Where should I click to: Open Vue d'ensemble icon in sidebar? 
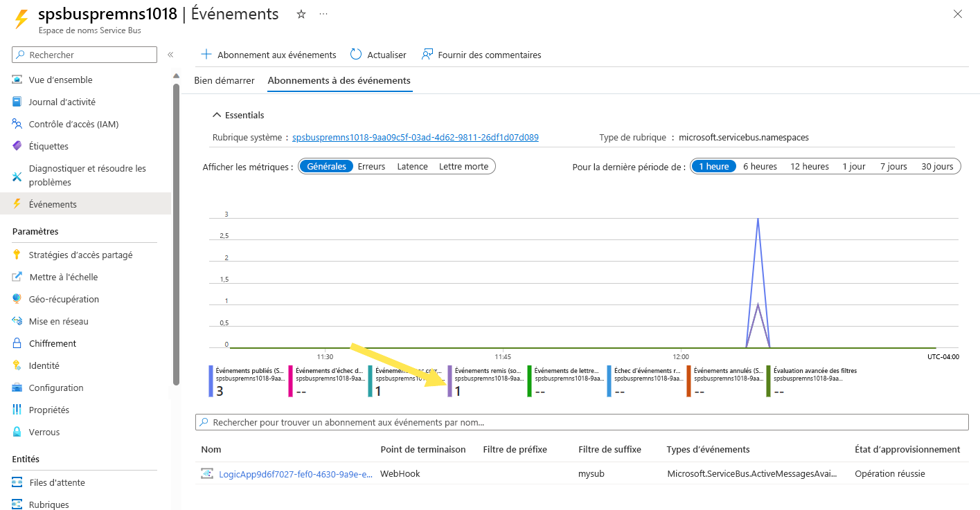click(17, 80)
